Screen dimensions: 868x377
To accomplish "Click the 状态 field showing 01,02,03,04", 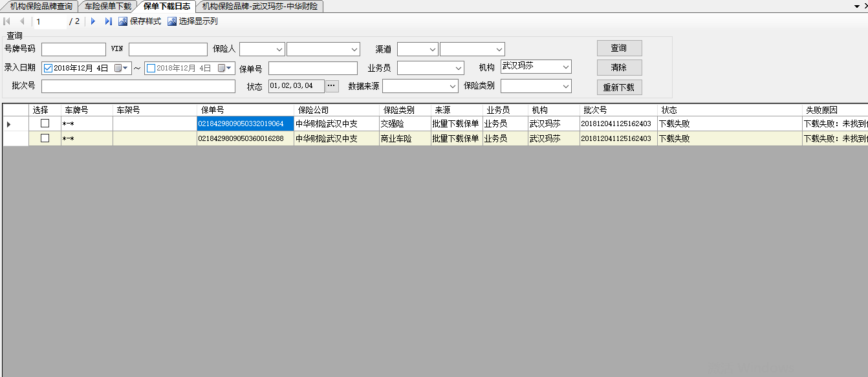I will (296, 86).
